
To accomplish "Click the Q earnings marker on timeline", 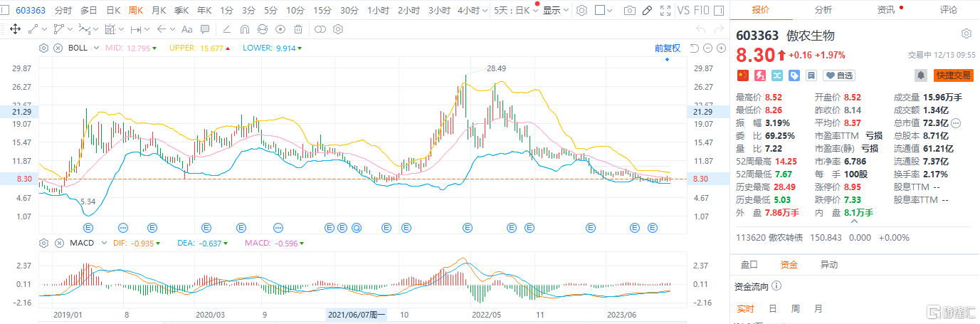I will coord(356,228).
